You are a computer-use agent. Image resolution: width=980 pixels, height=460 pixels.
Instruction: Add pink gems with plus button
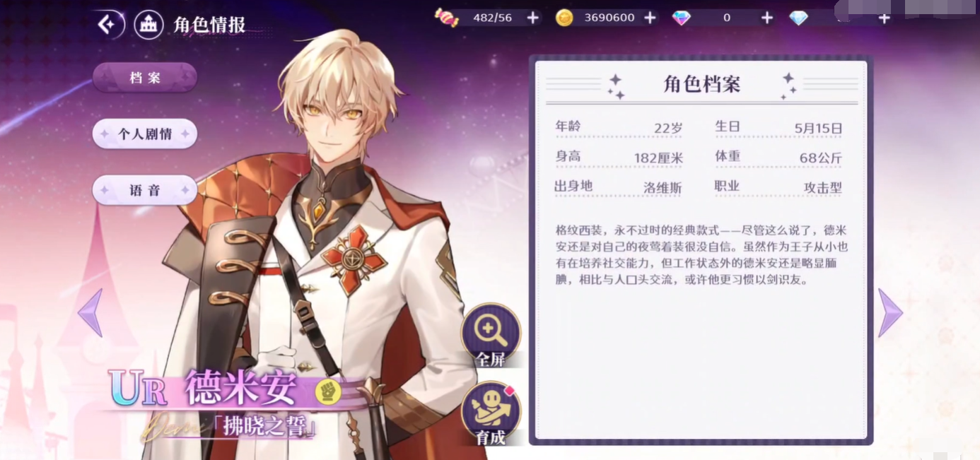pyautogui.click(x=767, y=18)
